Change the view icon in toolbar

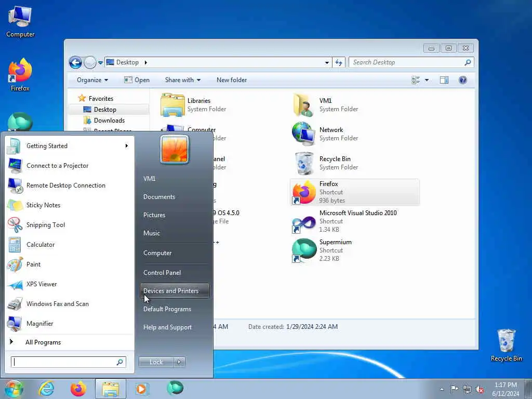[416, 80]
